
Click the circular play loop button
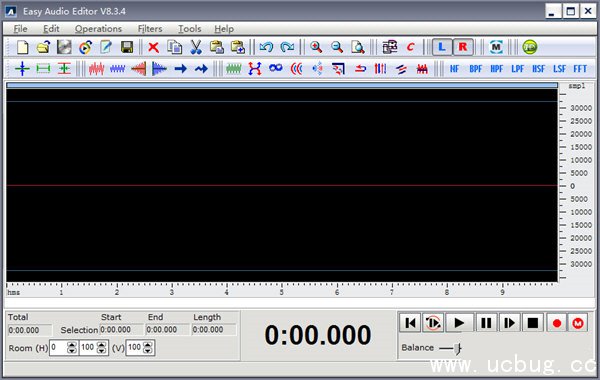pos(433,323)
